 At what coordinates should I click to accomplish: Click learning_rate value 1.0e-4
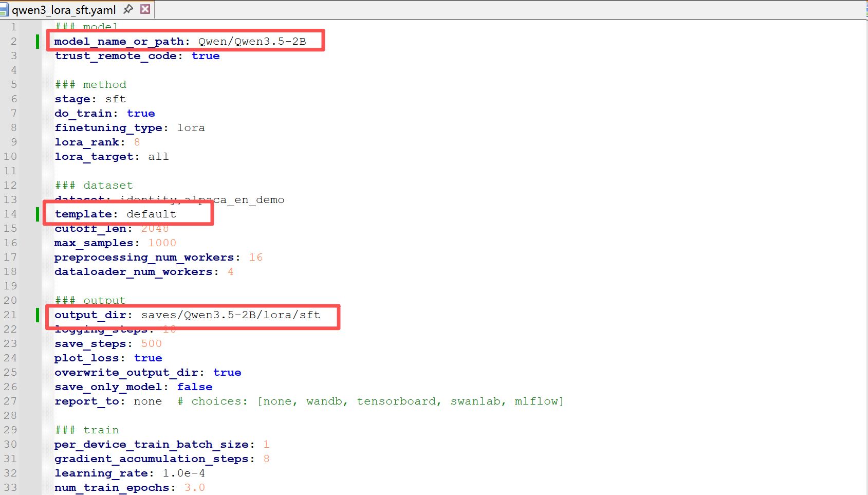[183, 473]
